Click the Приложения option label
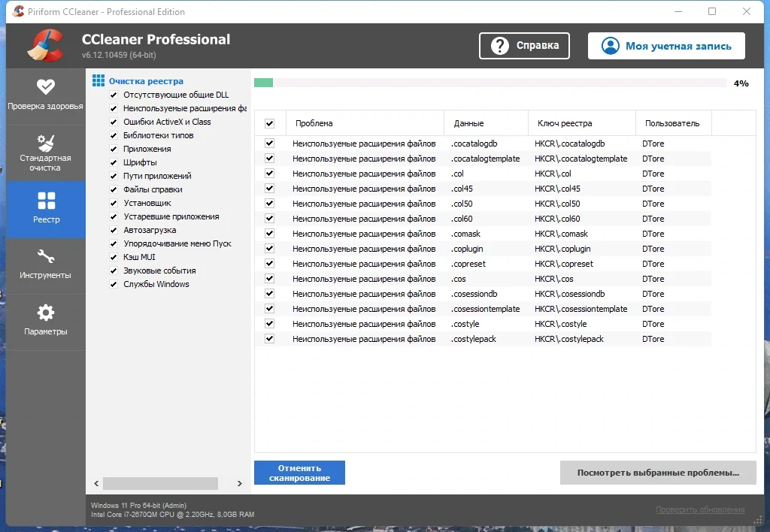770x532 pixels. tap(147, 149)
